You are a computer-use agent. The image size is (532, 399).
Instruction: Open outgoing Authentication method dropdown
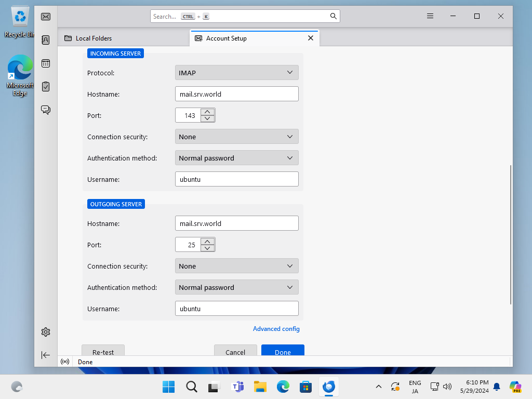pos(237,287)
